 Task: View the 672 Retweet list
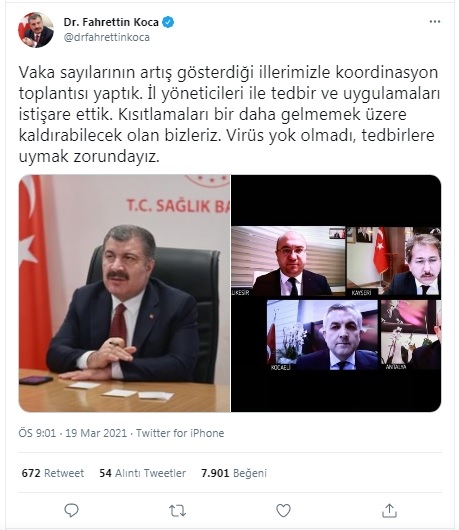(x=53, y=473)
